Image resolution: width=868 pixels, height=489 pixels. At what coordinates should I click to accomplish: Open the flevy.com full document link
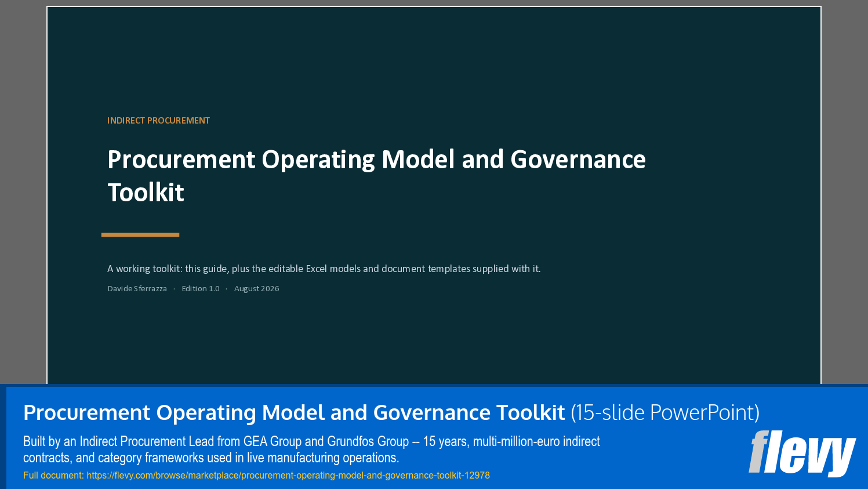[x=288, y=475]
